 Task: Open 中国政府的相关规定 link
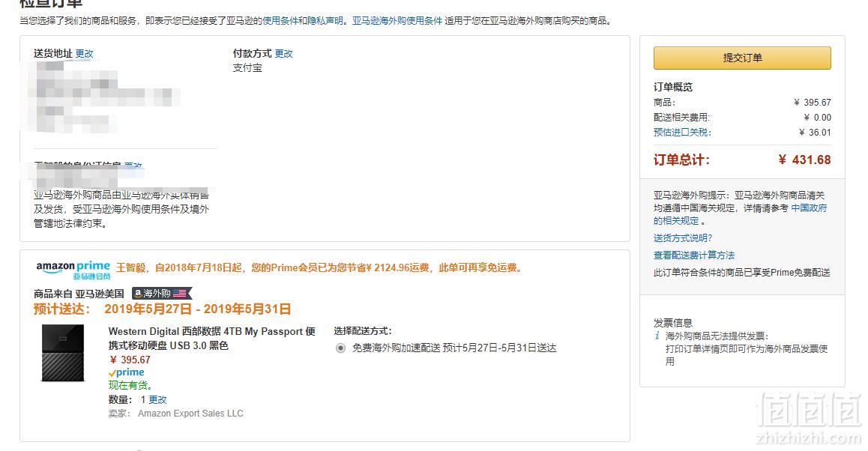(740, 215)
